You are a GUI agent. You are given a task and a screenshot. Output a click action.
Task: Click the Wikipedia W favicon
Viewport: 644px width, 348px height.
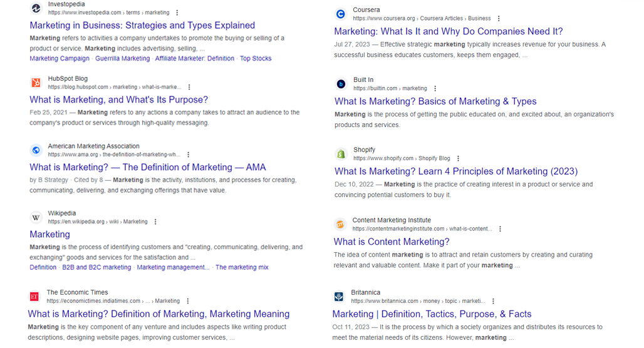click(x=36, y=218)
